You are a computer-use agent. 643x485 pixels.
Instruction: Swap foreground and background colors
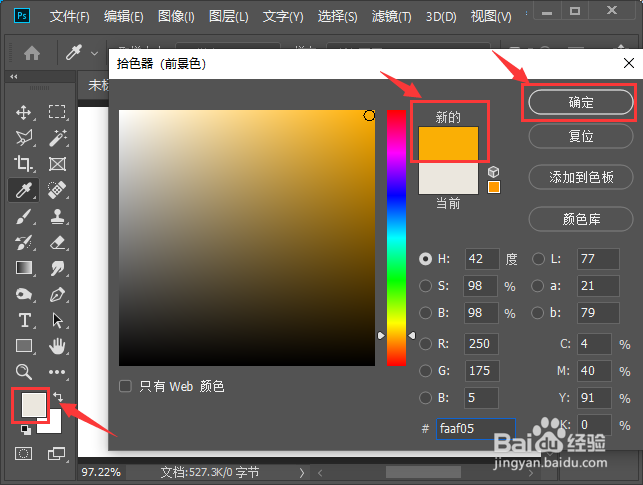coord(58,396)
